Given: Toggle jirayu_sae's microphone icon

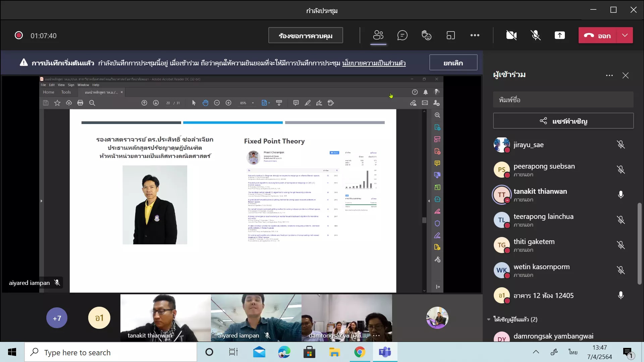Looking at the screenshot, I should click(x=621, y=144).
